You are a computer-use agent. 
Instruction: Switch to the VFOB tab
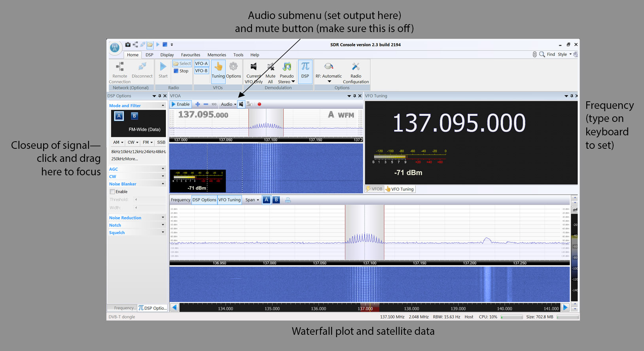[x=374, y=189]
